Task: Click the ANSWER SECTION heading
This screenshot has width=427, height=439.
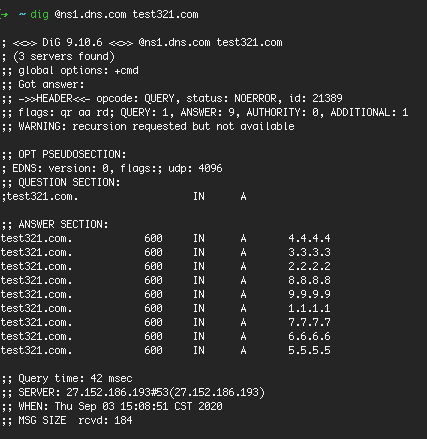Action: [x=63, y=224]
